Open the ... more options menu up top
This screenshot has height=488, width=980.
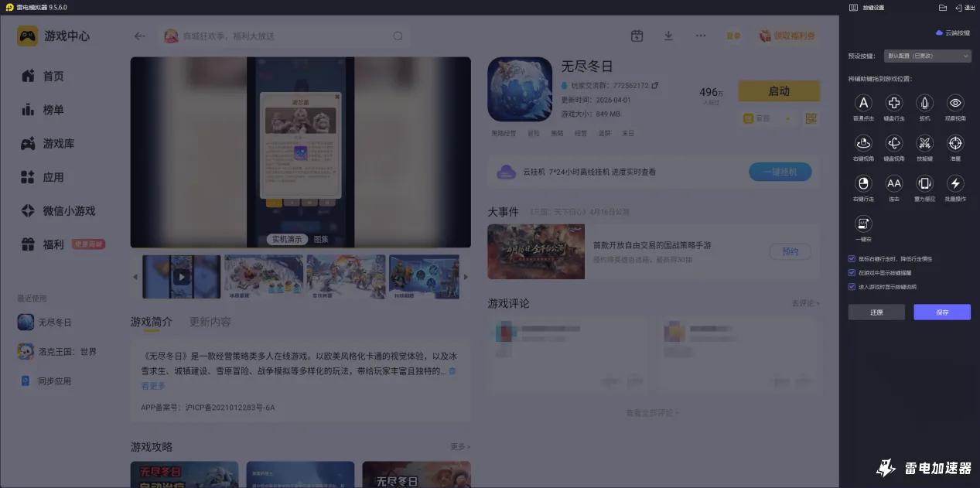click(700, 36)
